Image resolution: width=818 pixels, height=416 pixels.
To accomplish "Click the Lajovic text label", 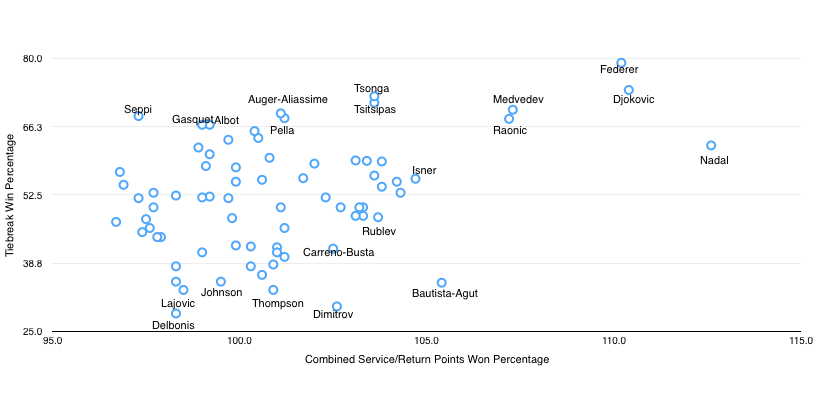I will (178, 303).
